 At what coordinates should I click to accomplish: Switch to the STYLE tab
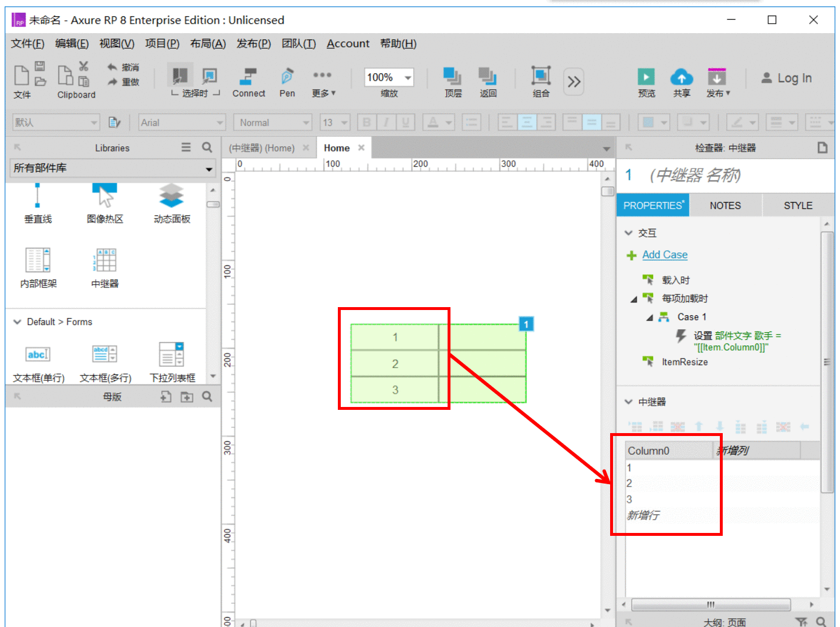[x=798, y=206]
